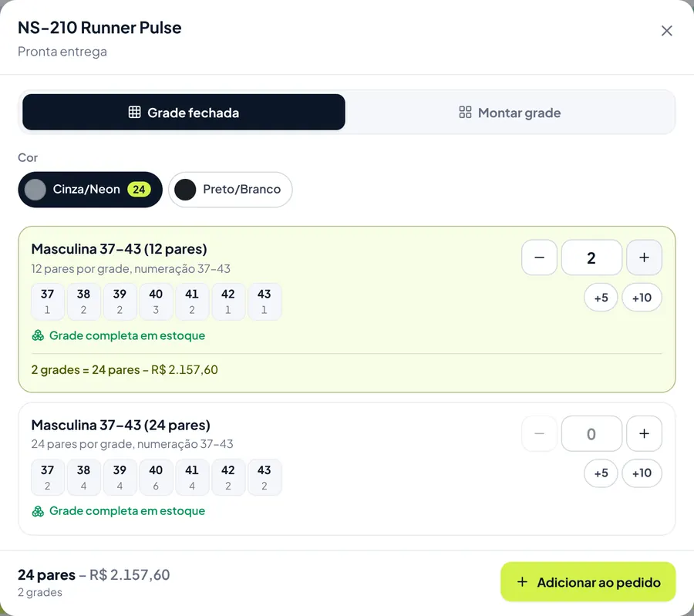Image resolution: width=694 pixels, height=616 pixels.
Task: Click size 43 chip in 12 pares grade
Action: (x=264, y=301)
